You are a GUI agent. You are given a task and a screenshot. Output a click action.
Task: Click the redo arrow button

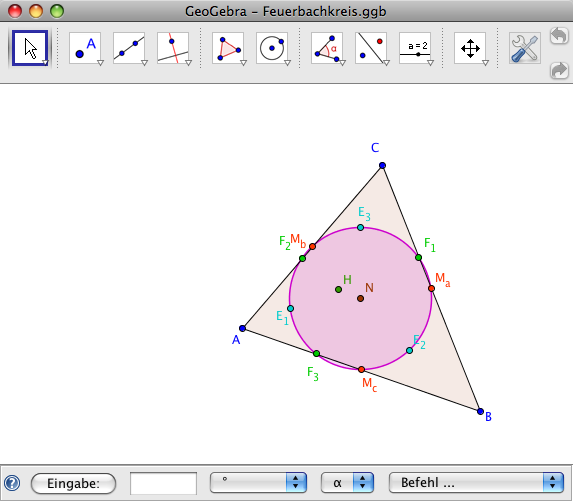tap(559, 70)
